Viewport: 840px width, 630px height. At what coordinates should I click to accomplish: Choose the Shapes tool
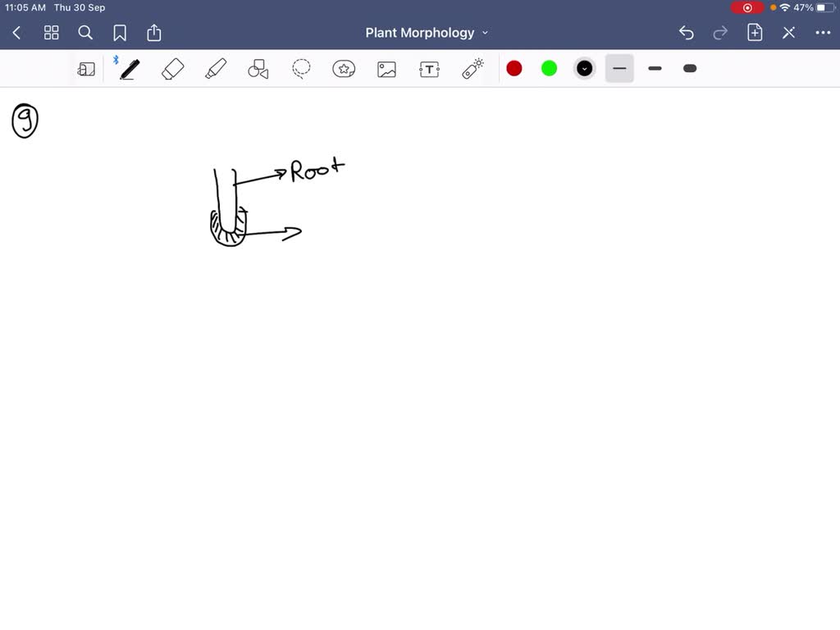point(258,69)
